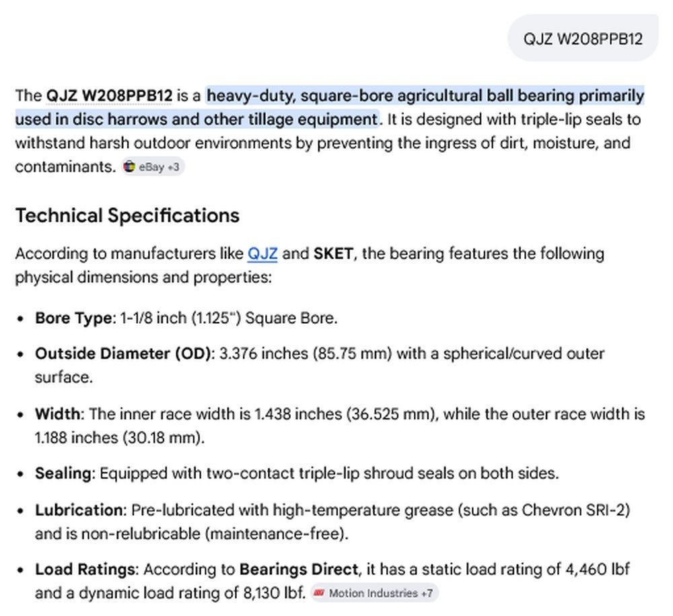Click the bold SKET manufacturer name
Screen dimensions: 673x616
[333, 254]
